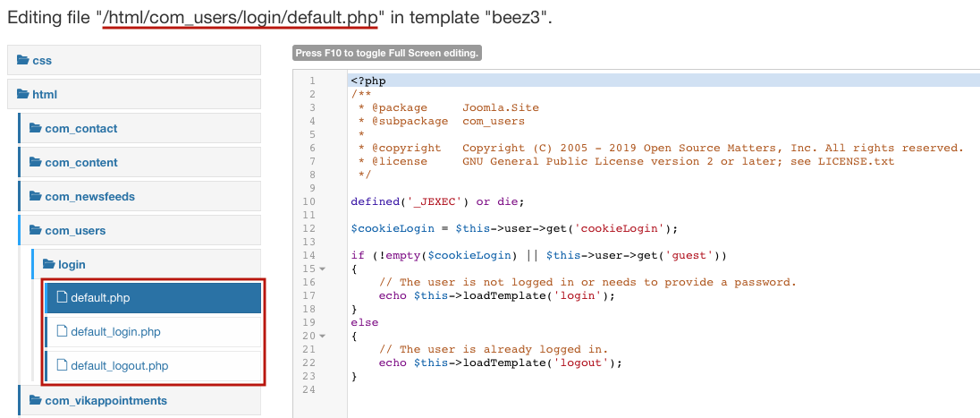Click the com_contact folder icon
The width and height of the screenshot is (980, 418).
tap(36, 128)
